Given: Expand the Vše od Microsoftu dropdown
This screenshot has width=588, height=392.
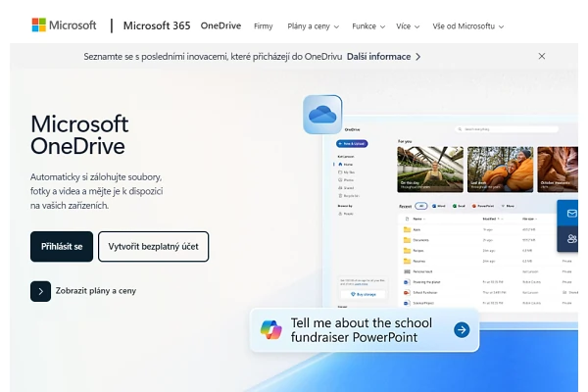Looking at the screenshot, I should pyautogui.click(x=468, y=26).
